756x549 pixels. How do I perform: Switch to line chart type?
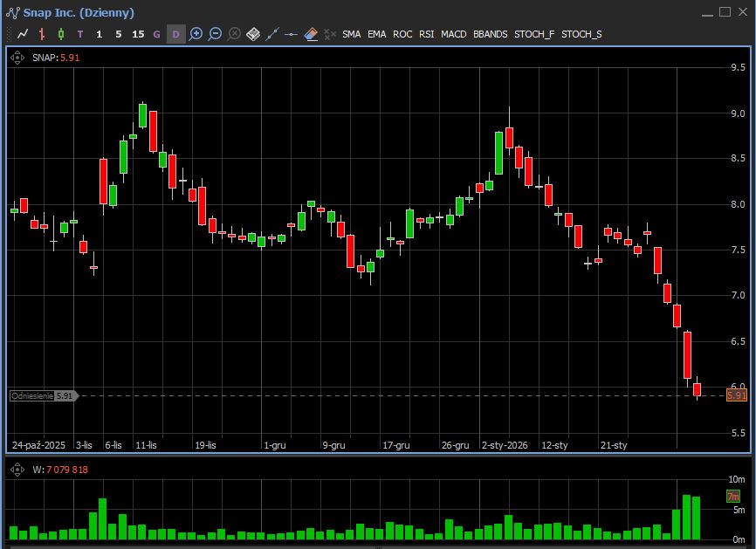click(x=23, y=34)
